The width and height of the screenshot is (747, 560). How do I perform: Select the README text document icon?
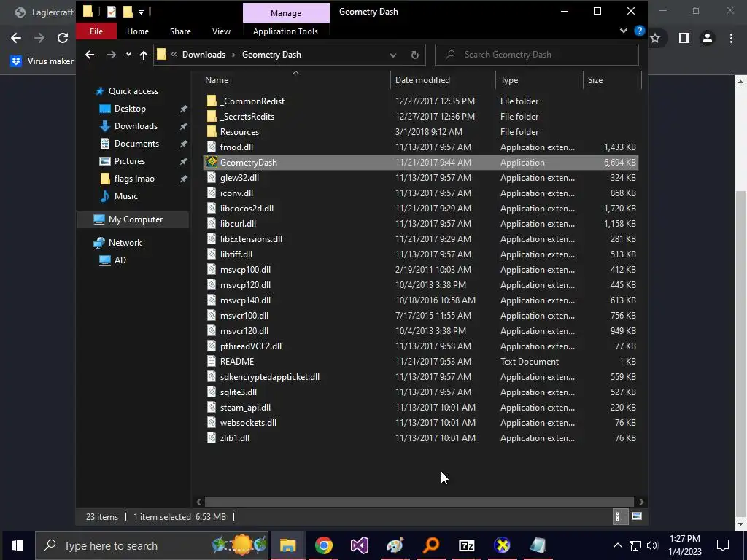tap(212, 362)
